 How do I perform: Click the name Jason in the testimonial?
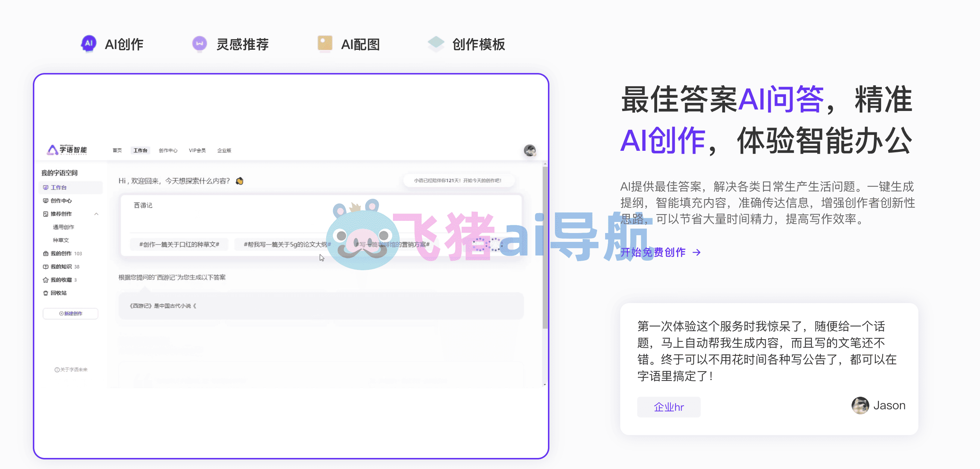tap(889, 405)
